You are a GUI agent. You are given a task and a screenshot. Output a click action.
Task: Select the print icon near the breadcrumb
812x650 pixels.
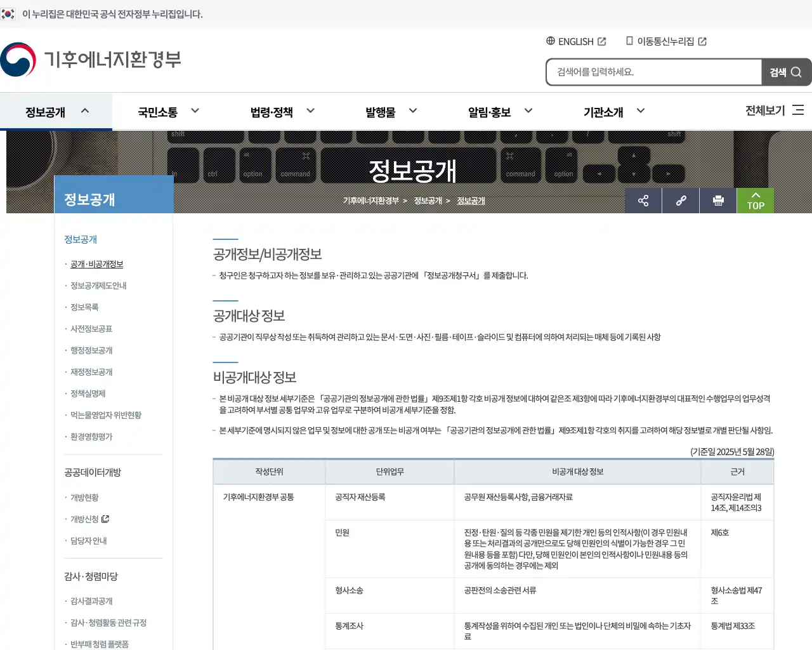tap(717, 201)
